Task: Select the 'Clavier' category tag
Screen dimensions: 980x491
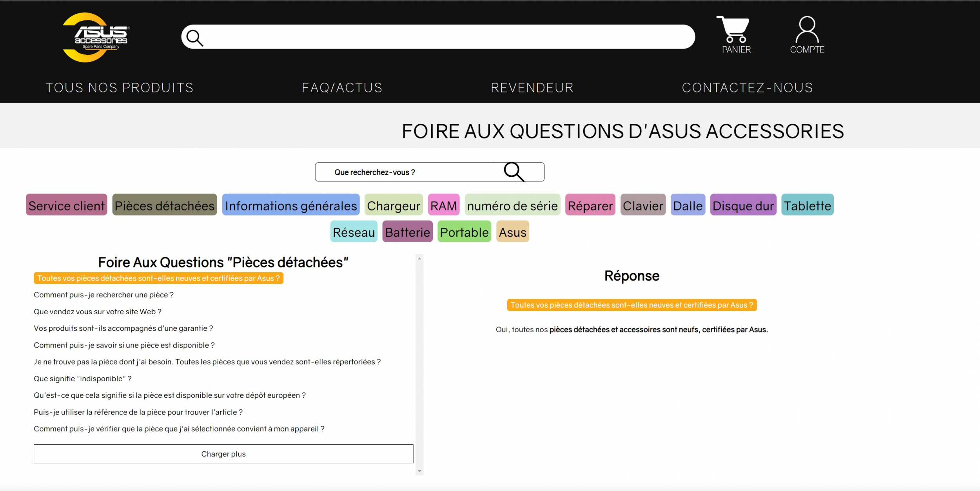Action: tap(642, 205)
